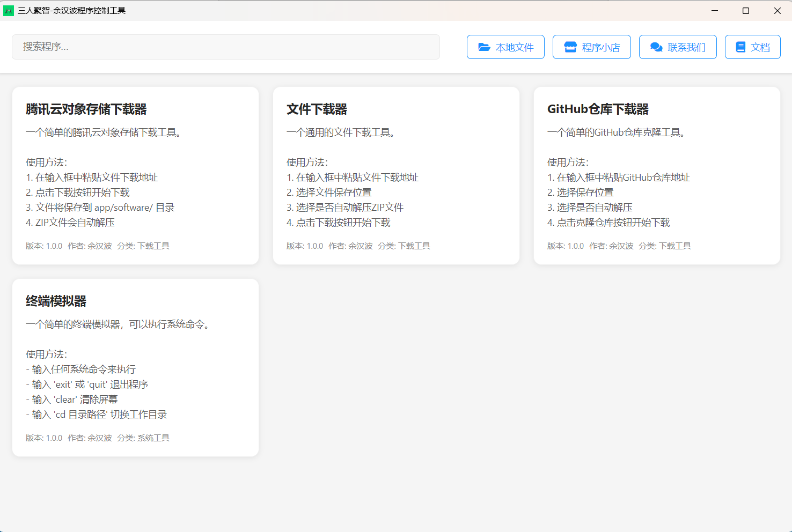Screen dimensions: 792x532
Task: Launch the 终端模拟器 program card
Action: click(135, 368)
